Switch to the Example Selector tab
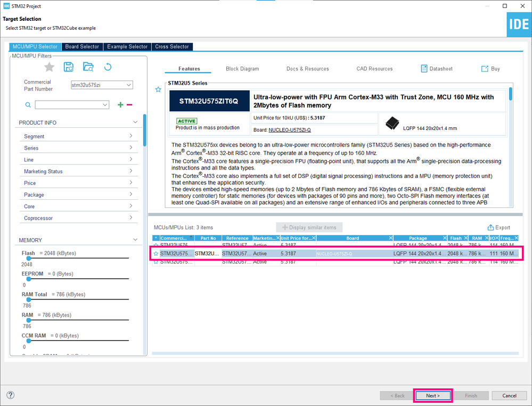The image size is (532, 406). [127, 46]
